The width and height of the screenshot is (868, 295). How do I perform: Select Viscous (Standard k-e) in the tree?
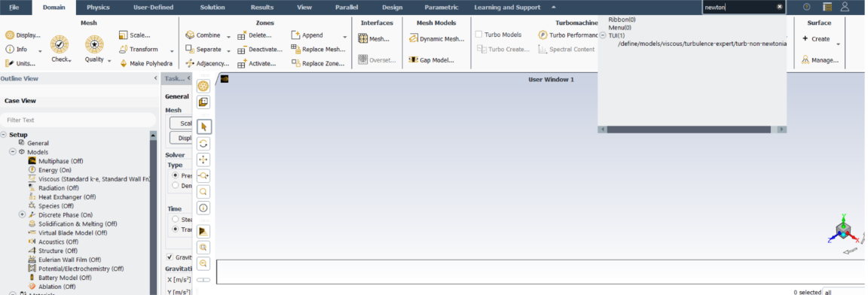tap(94, 179)
